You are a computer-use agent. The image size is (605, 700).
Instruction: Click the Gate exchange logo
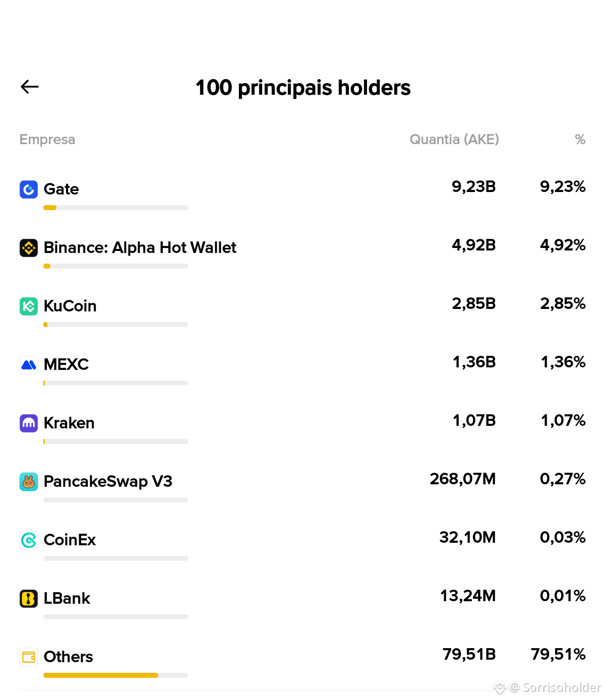(x=29, y=189)
